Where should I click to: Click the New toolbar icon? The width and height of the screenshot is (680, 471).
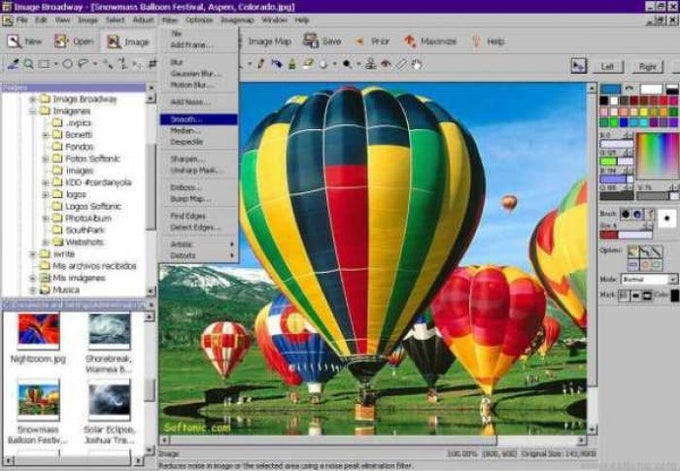pos(14,42)
